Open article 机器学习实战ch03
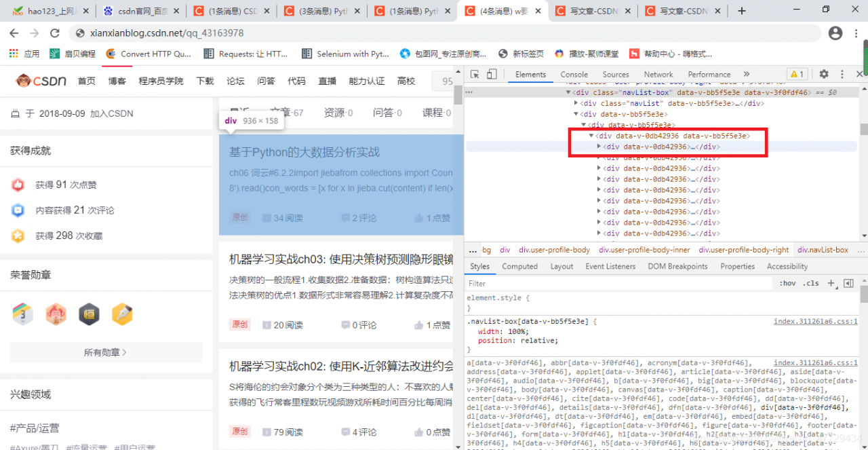 point(341,259)
